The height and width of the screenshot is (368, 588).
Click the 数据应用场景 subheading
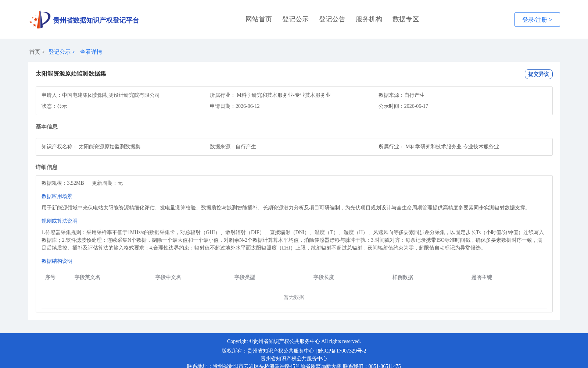(x=57, y=196)
